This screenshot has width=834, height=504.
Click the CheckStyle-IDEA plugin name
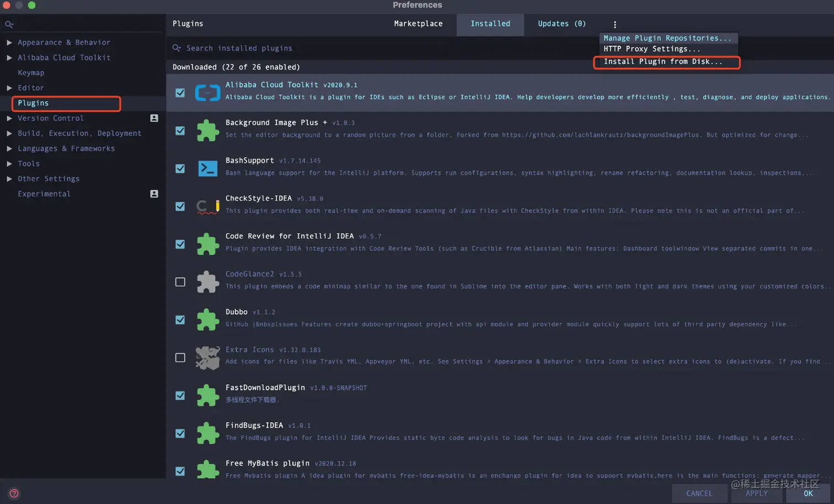(258, 199)
